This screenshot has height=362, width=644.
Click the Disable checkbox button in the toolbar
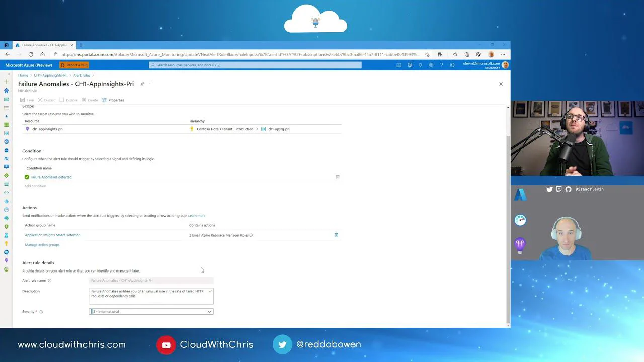pyautogui.click(x=62, y=100)
